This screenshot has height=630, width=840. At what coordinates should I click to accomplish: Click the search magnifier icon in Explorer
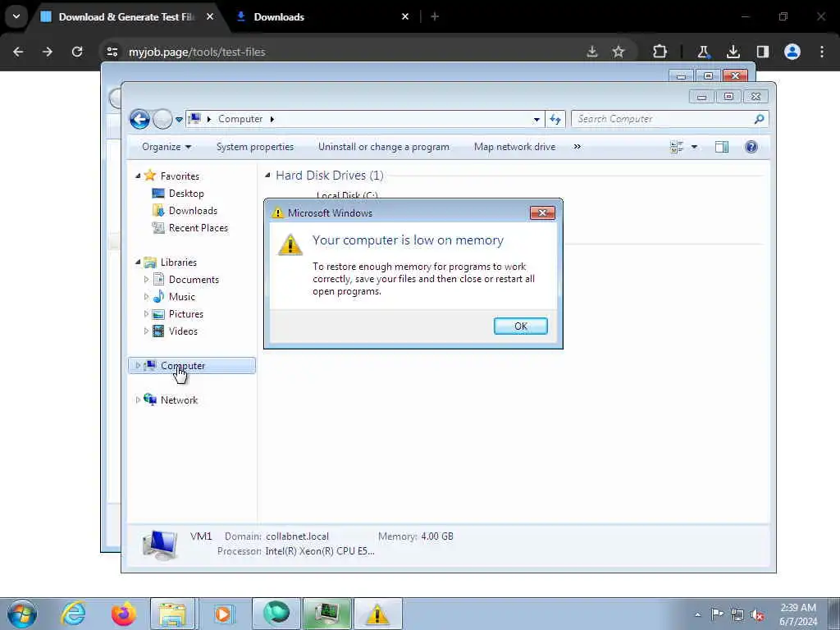tap(759, 119)
